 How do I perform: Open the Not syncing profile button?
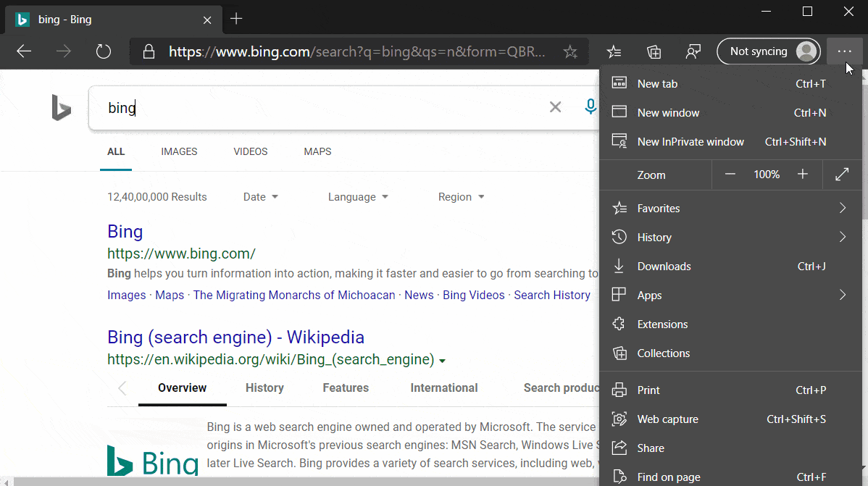[x=768, y=51]
